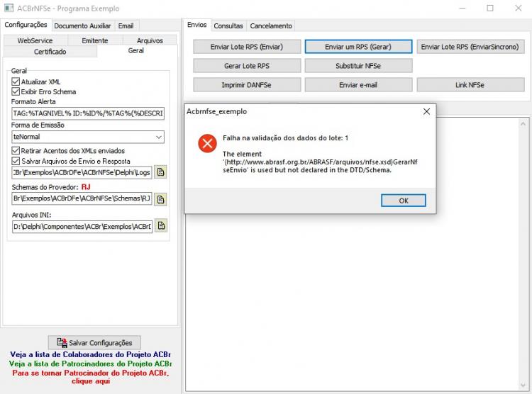This screenshot has width=532, height=394.
Task: Switch to the Documento Auxiliar tab
Action: point(82,26)
